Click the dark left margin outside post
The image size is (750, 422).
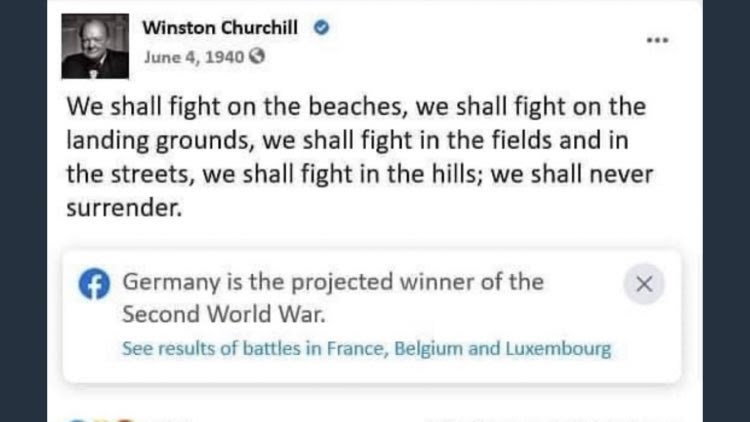click(x=23, y=211)
